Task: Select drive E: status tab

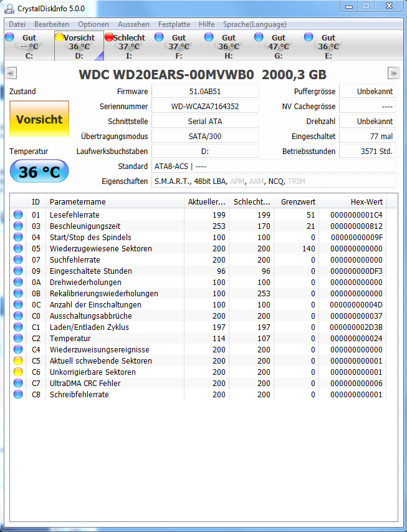Action: point(328,46)
